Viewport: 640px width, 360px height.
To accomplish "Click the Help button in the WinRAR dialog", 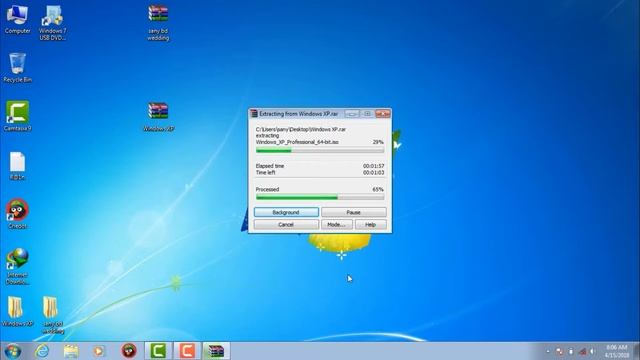I will [x=370, y=224].
